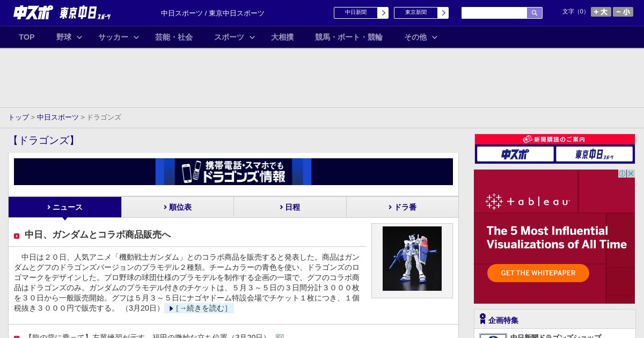
Task: Click the Tableau logo in the ad
Action: (528, 201)
